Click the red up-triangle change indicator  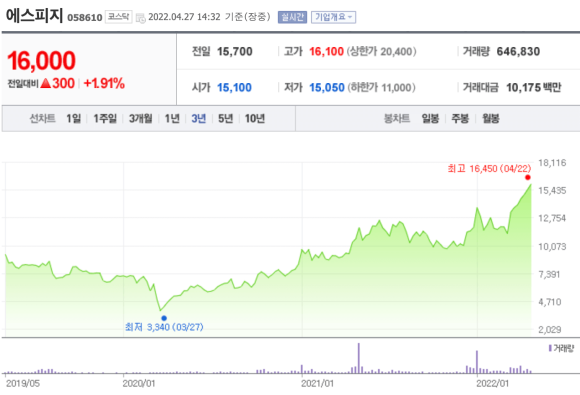pyautogui.click(x=45, y=83)
